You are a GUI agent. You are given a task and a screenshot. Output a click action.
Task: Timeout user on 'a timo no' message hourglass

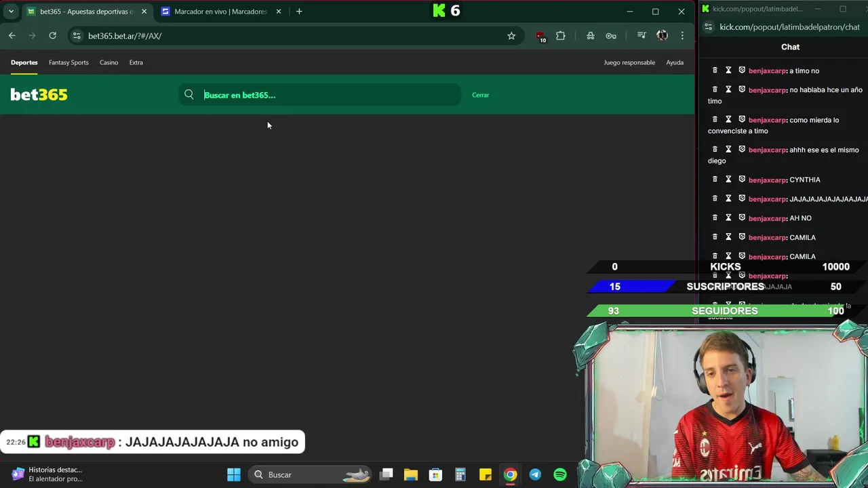coord(728,70)
